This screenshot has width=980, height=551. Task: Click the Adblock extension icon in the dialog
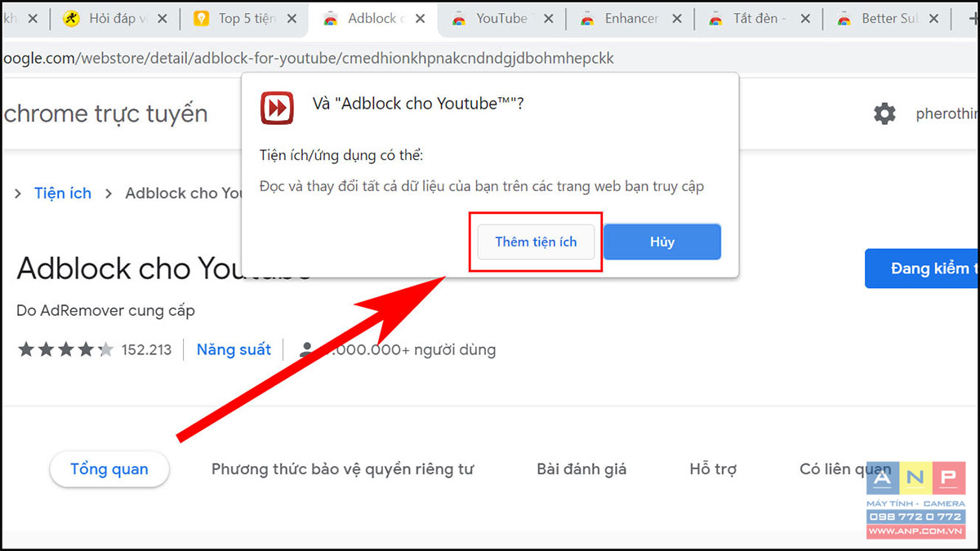click(277, 108)
